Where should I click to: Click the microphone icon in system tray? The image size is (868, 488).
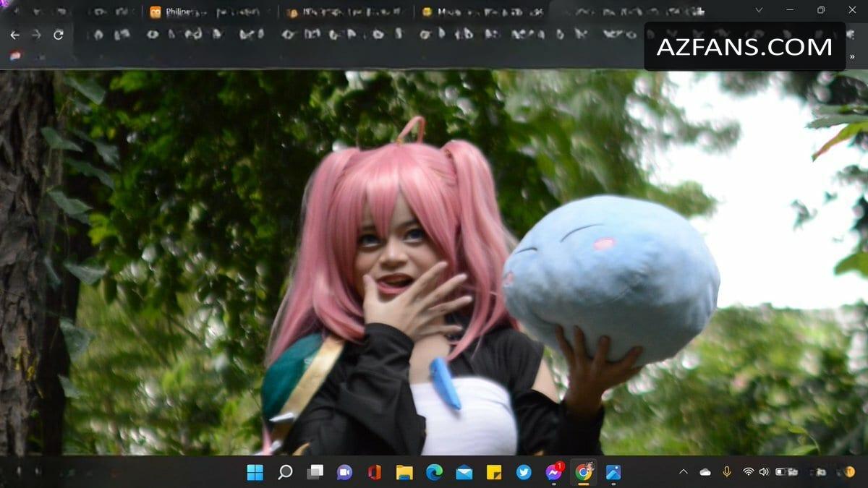coord(727,472)
